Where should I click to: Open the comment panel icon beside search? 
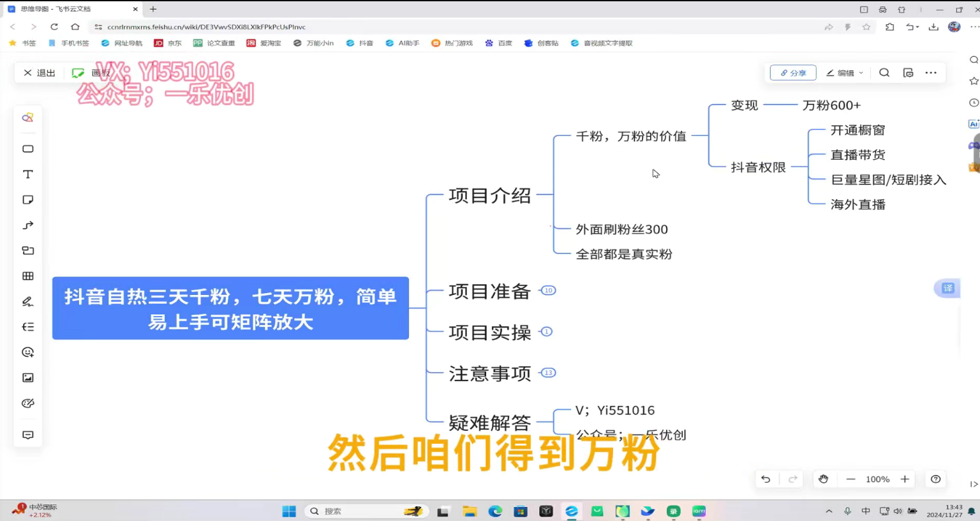908,73
